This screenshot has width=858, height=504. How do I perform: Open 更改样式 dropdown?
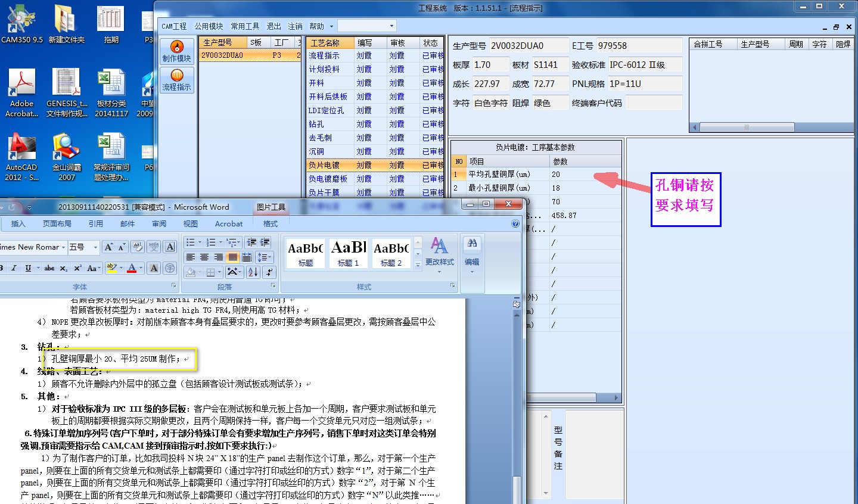coord(440,256)
